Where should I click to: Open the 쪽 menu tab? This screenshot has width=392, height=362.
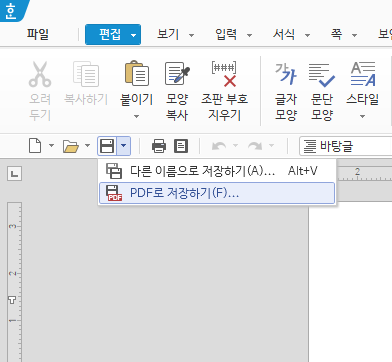pos(336,34)
